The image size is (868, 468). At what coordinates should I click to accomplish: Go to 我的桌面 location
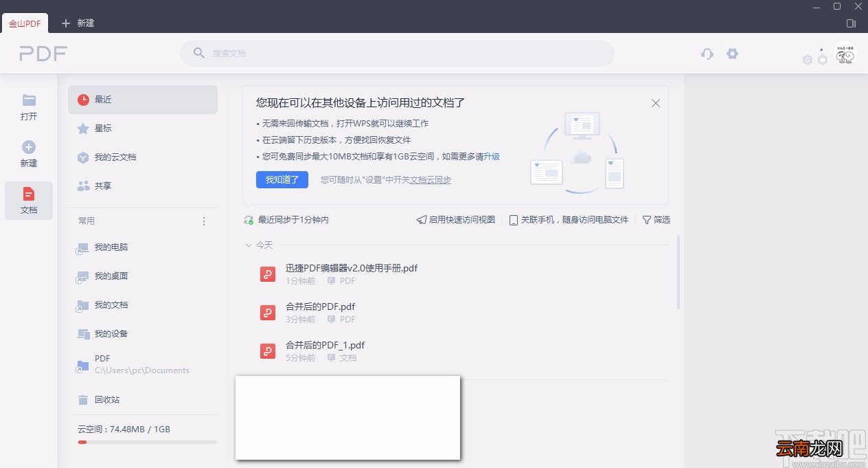pyautogui.click(x=143, y=276)
